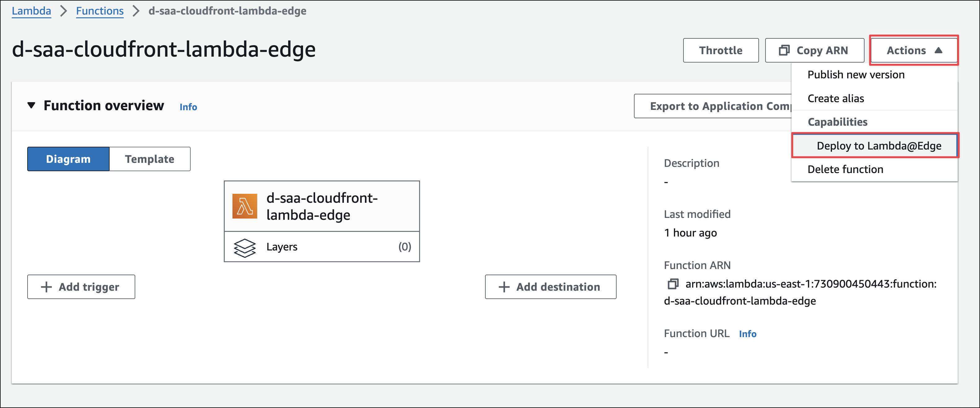Screen dimensions: 980x408
Task: Click the orange Lambda function icon
Action: click(x=245, y=206)
